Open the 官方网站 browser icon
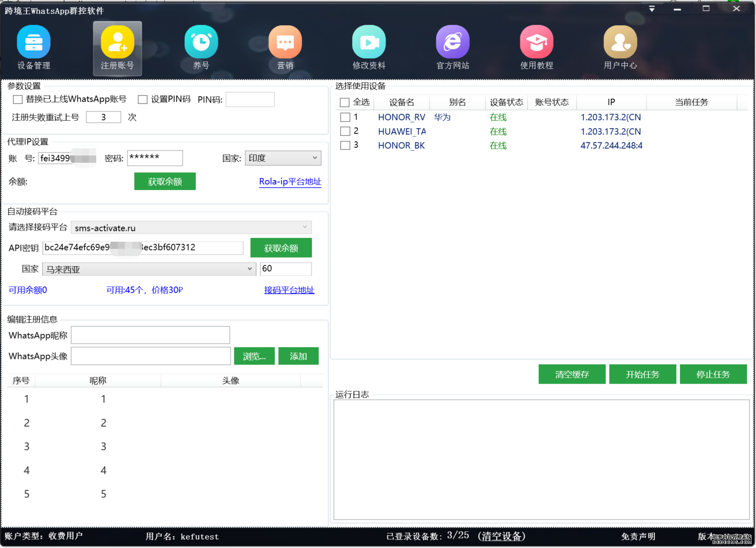Image resolution: width=756 pixels, height=548 pixels. point(453,47)
